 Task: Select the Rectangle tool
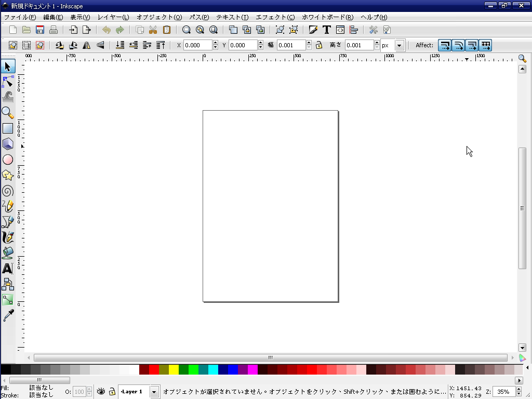coord(8,128)
